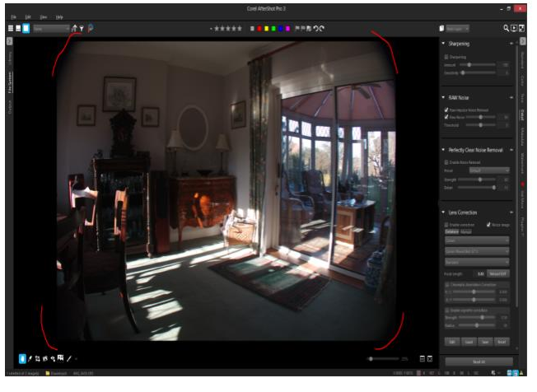Screen dimensions: 537x392
Task: Click the sort direction arrow icon
Action: pyautogui.click(x=74, y=29)
